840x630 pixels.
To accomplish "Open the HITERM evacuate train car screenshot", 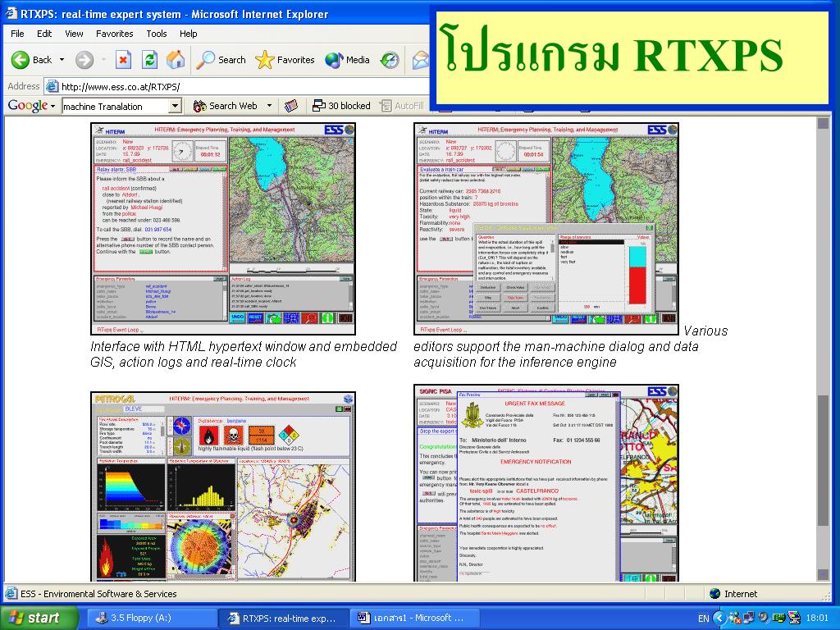I will (x=546, y=229).
